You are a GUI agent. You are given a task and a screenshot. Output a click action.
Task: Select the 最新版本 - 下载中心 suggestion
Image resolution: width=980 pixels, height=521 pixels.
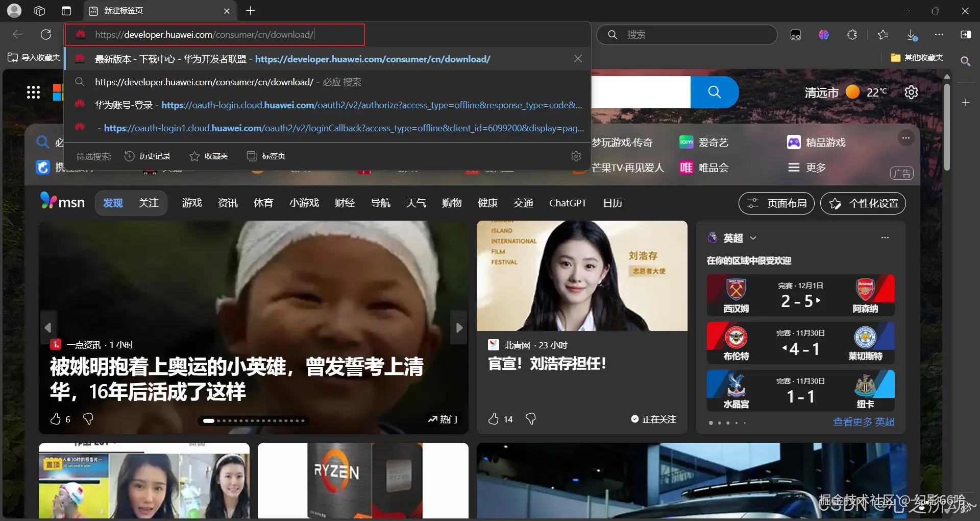[x=327, y=59]
